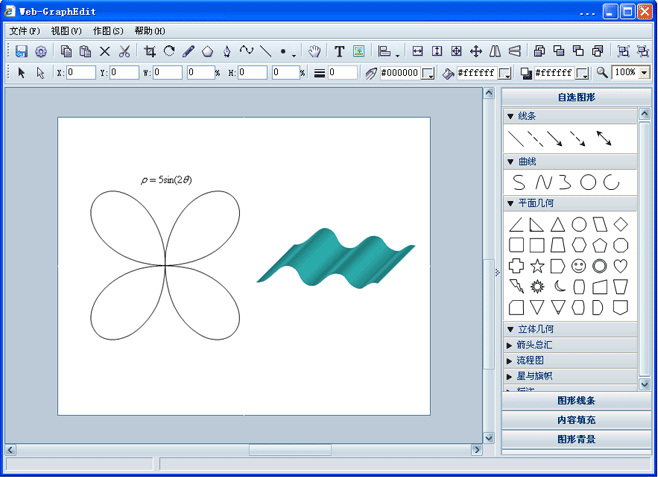
Task: Expand the 流程图 section
Action: pos(509,361)
